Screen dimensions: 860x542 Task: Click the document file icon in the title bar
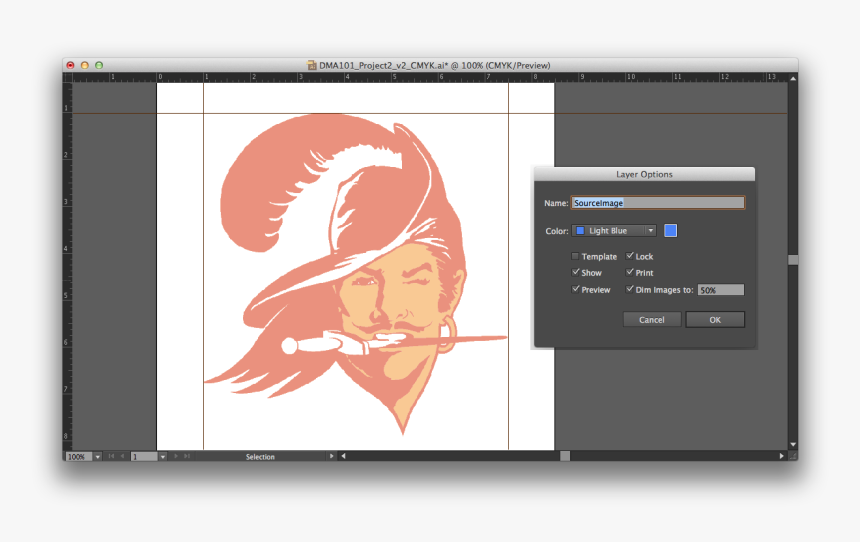(312, 65)
